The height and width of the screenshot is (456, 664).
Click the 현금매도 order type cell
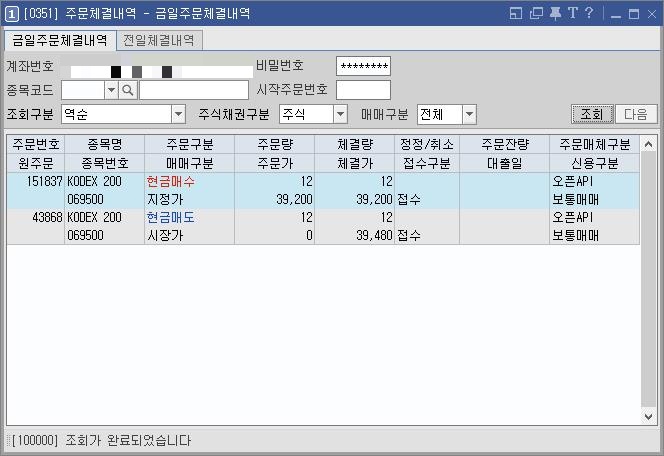[x=189, y=218]
